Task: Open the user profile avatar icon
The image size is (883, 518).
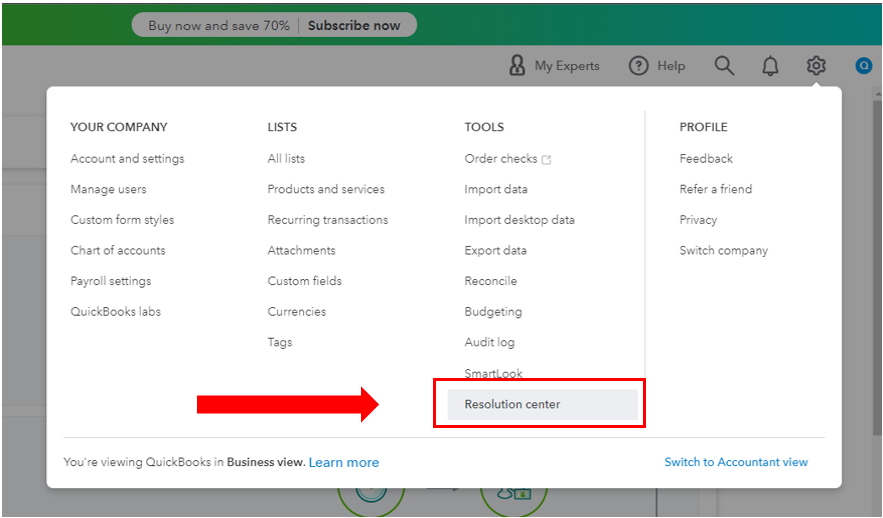Action: click(863, 66)
